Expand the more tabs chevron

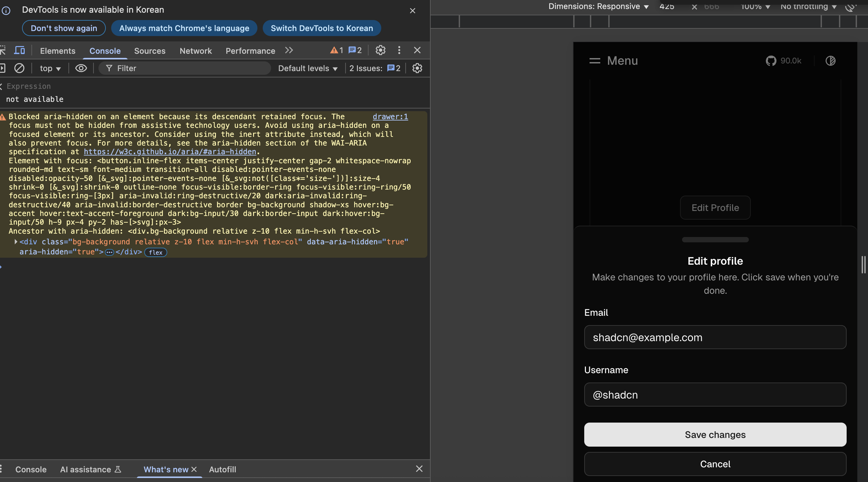tap(289, 50)
